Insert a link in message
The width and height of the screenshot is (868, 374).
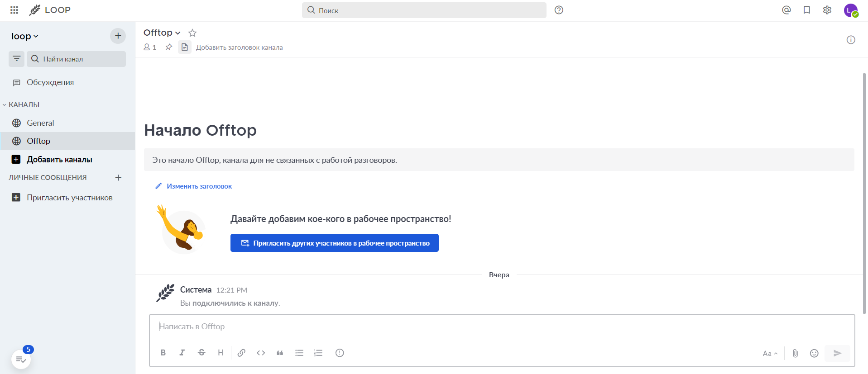point(241,353)
